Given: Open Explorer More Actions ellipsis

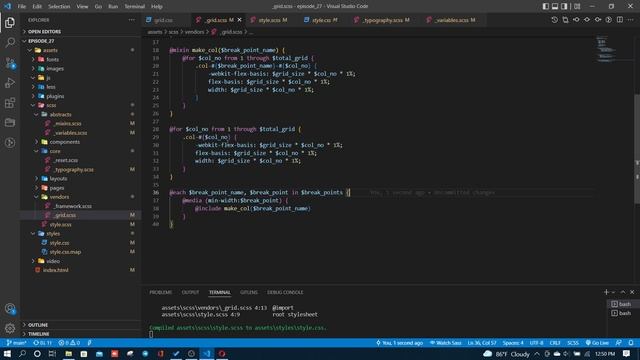Looking at the screenshot, I should tap(131, 20).
